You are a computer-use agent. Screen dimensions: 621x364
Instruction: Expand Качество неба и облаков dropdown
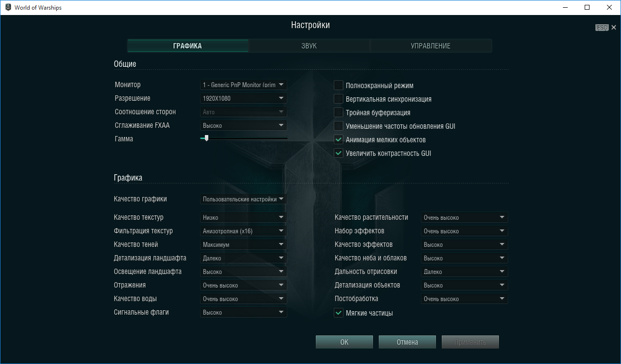click(x=465, y=258)
